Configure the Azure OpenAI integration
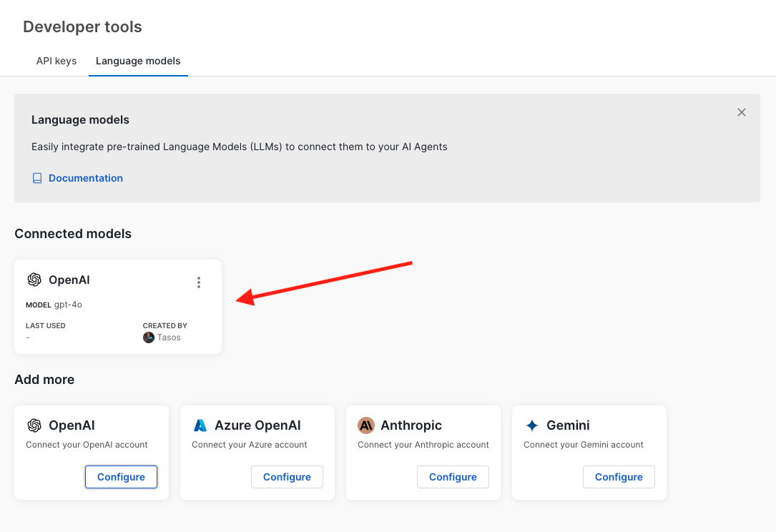 tap(287, 477)
